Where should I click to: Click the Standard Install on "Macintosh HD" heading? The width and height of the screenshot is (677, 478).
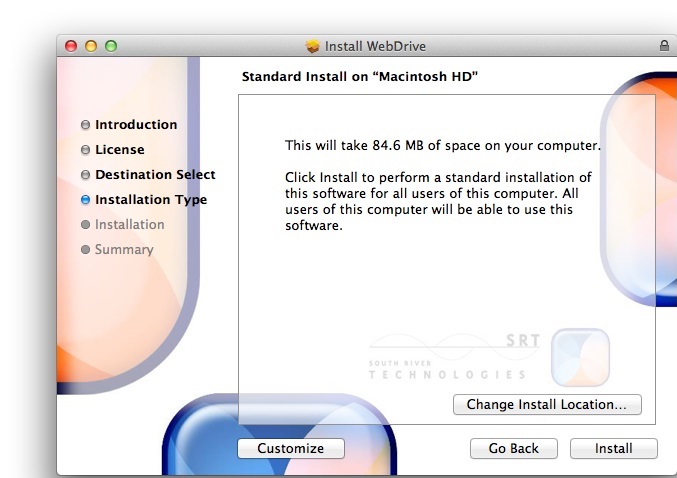click(360, 76)
